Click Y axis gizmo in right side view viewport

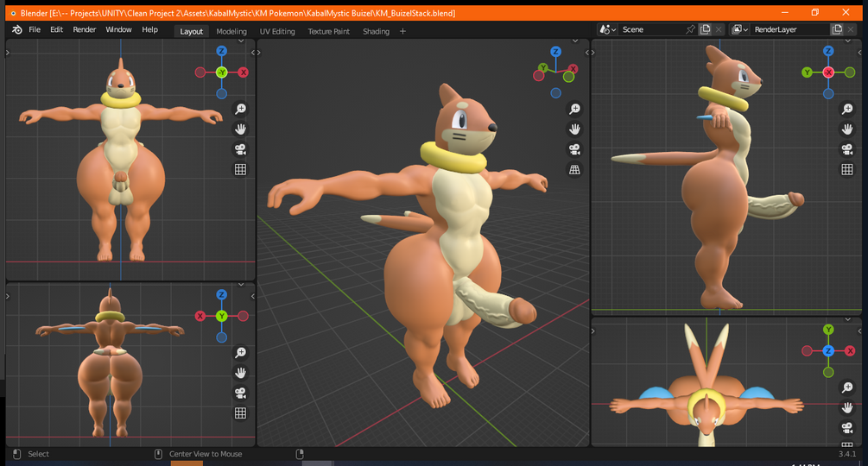[x=807, y=72]
